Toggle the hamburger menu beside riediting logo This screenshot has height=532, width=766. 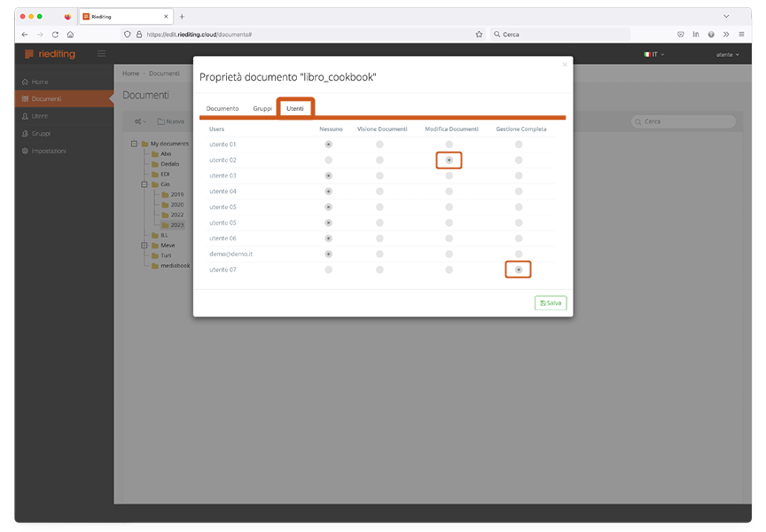(101, 54)
